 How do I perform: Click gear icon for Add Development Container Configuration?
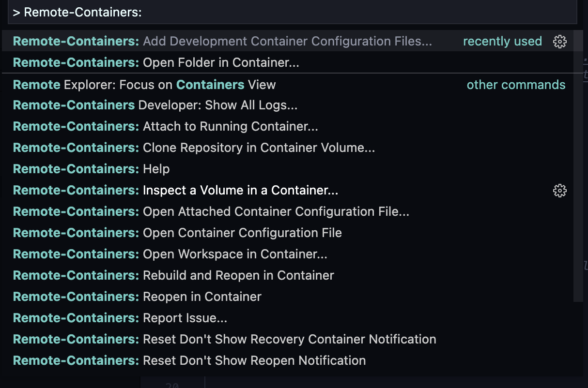click(x=559, y=42)
